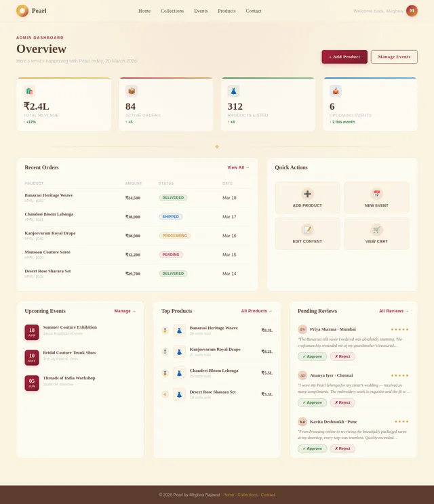Viewport: 434px width, 504px height.
Task: Click the Upcoming Events tent icon
Action: pos(336,91)
